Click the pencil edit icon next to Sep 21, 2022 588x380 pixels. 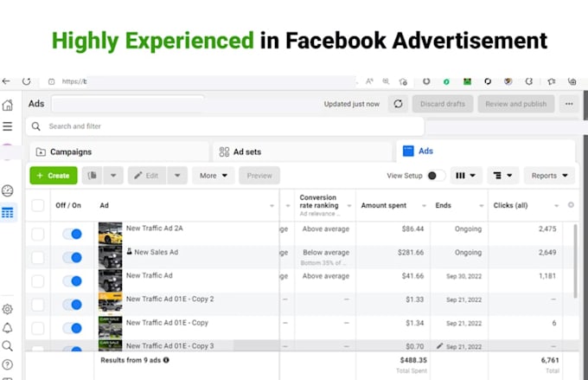(439, 346)
